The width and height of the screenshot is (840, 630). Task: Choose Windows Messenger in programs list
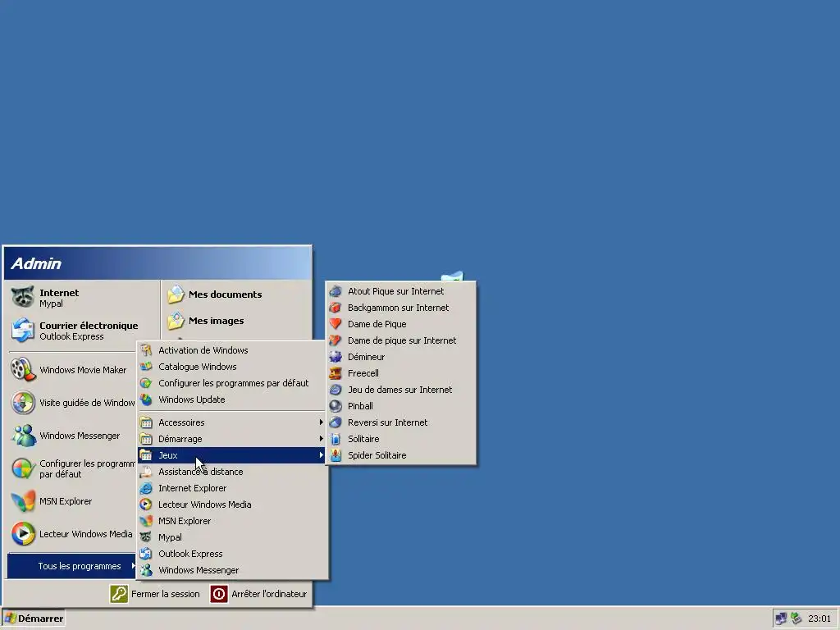click(x=231, y=570)
